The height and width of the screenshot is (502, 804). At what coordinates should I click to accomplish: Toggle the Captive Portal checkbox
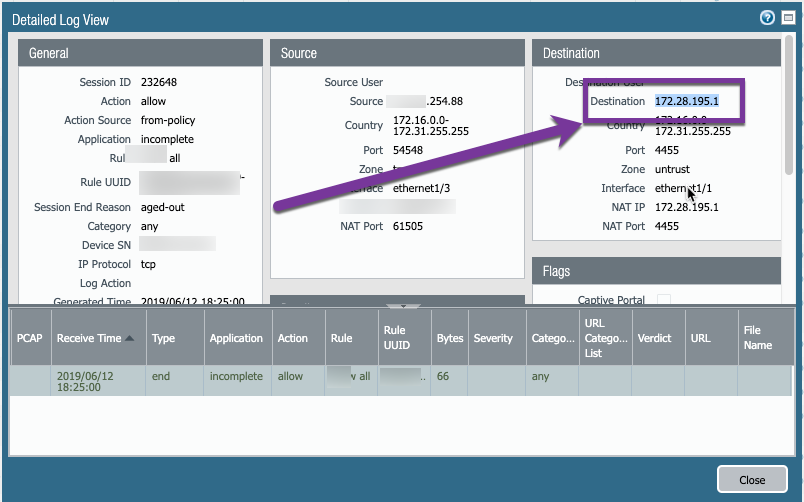coord(664,300)
